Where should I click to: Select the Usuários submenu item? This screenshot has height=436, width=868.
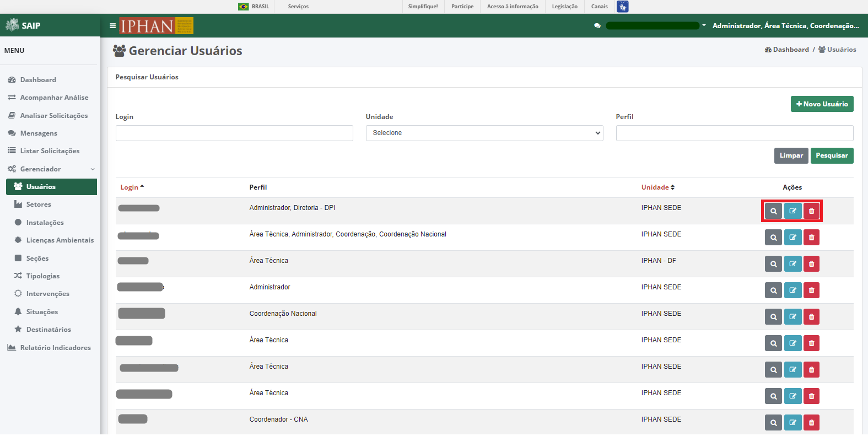click(51, 187)
